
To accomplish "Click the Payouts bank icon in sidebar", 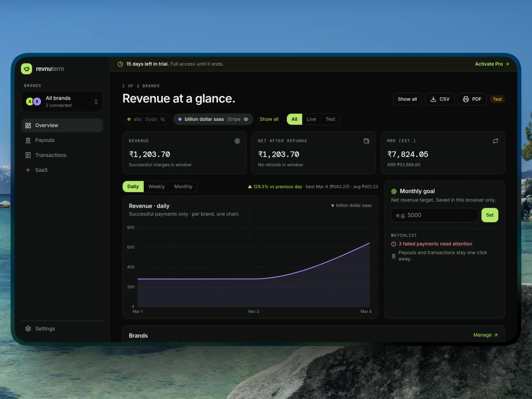I will pos(28,140).
